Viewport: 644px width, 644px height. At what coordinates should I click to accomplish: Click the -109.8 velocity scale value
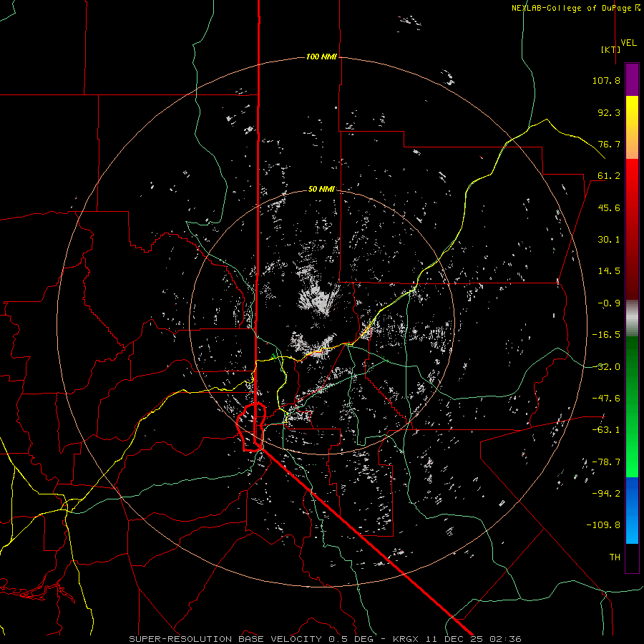603,525
